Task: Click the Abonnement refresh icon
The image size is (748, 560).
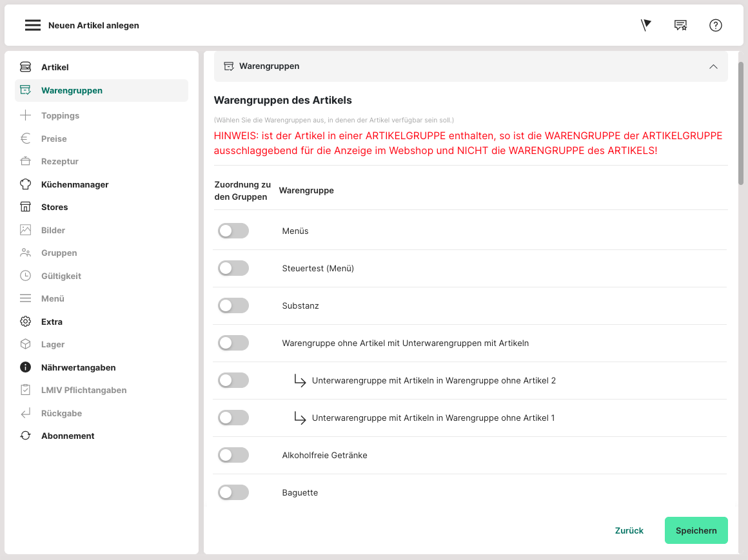Action: (25, 436)
